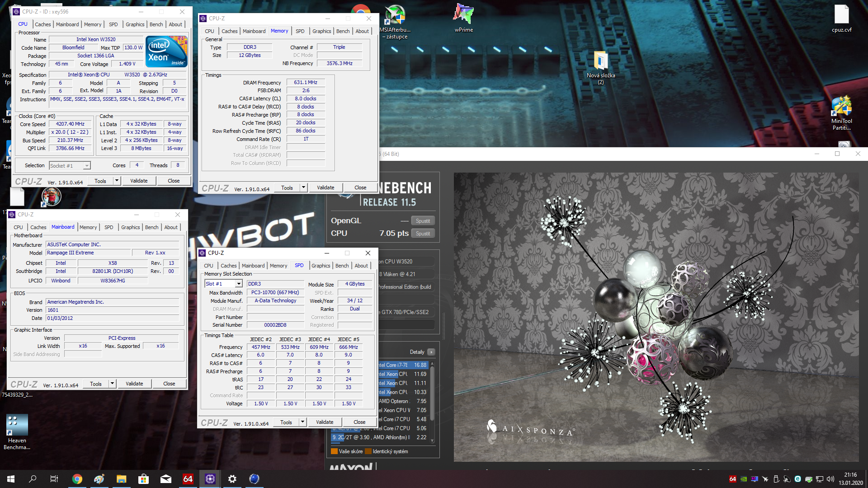The image size is (868, 488).
Task: Switch to Bench tab in CPU-Z CPU window
Action: tap(156, 24)
